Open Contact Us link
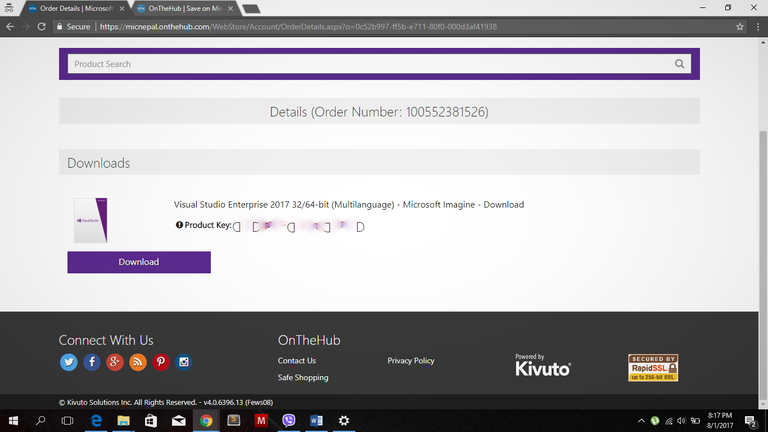Screen dimensions: 768x432 pyautogui.click(x=297, y=360)
